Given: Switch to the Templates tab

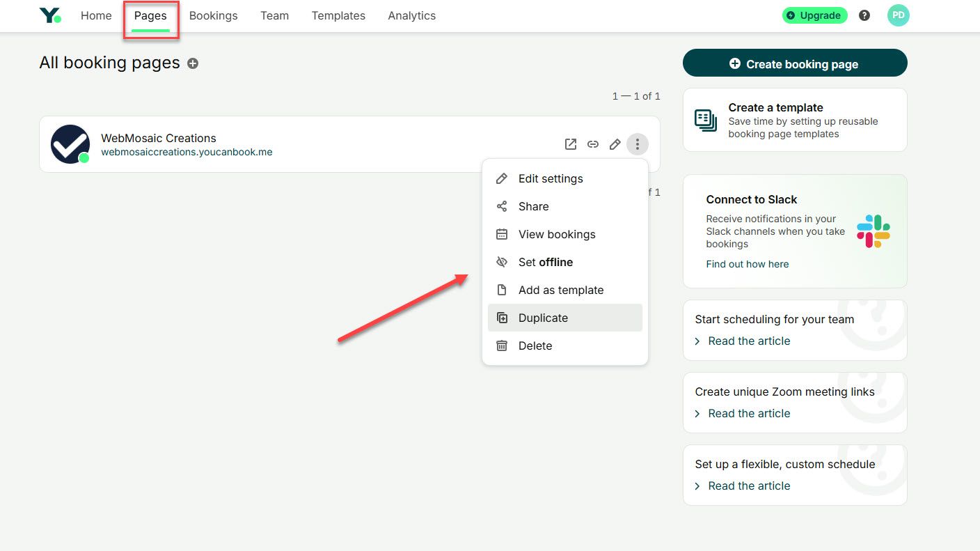Looking at the screenshot, I should tap(338, 15).
